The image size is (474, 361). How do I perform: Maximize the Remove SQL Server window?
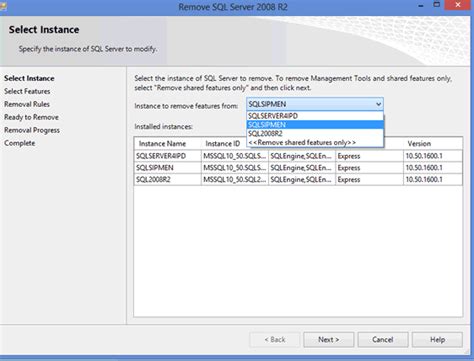pyautogui.click(x=437, y=5)
